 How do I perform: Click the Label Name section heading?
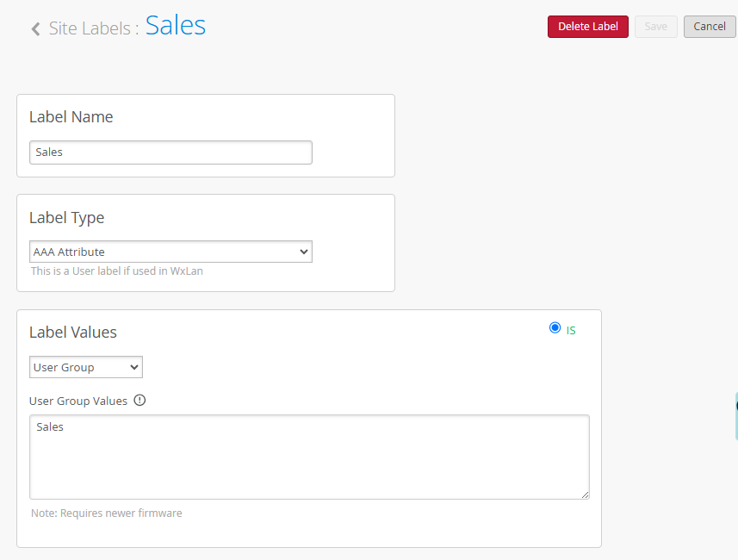[71, 117]
